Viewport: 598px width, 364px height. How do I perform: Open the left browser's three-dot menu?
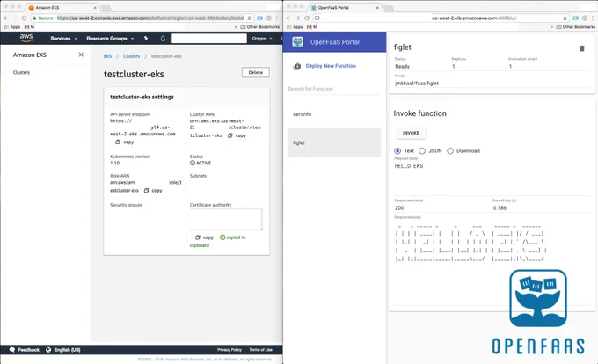click(x=277, y=18)
